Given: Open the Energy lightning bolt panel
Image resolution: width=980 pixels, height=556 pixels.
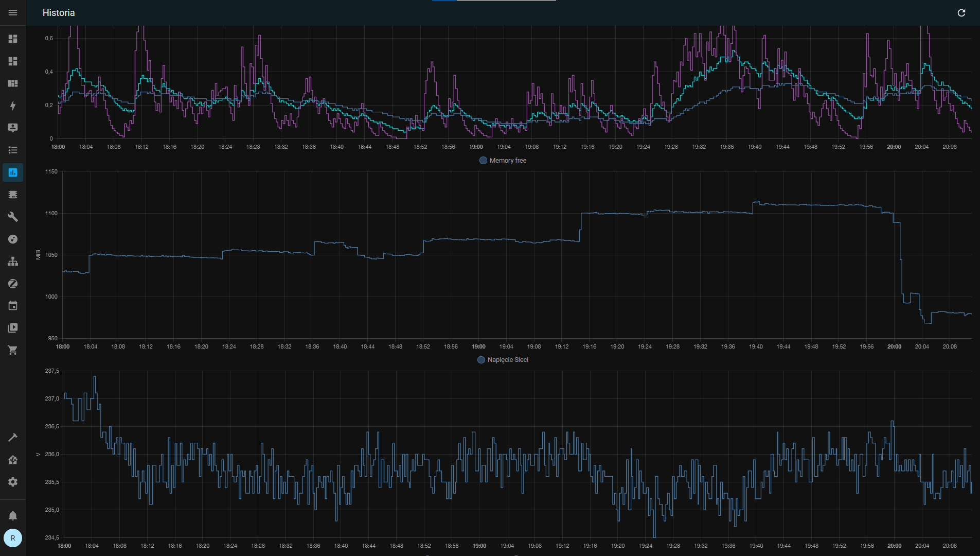Looking at the screenshot, I should click(13, 106).
